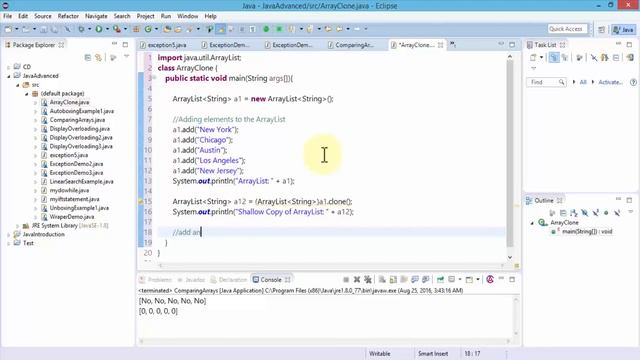Click Show List overflow tabs chevron in editor
The image size is (640, 360).
point(453,44)
